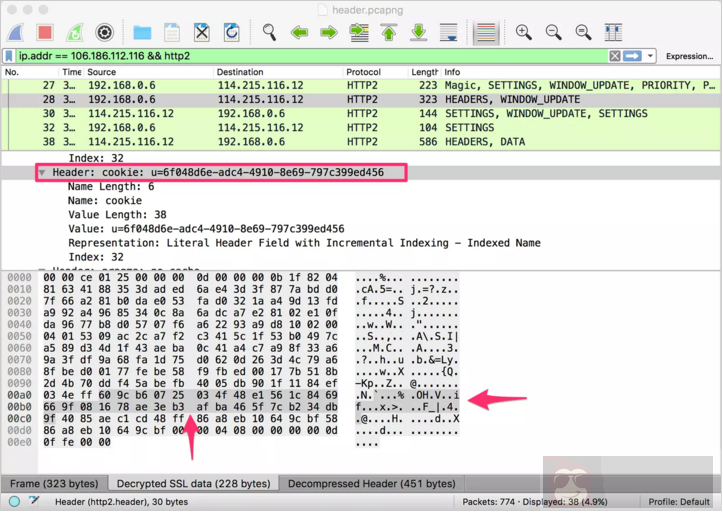Jump to the first packet
The image size is (723, 513).
pos(389,32)
